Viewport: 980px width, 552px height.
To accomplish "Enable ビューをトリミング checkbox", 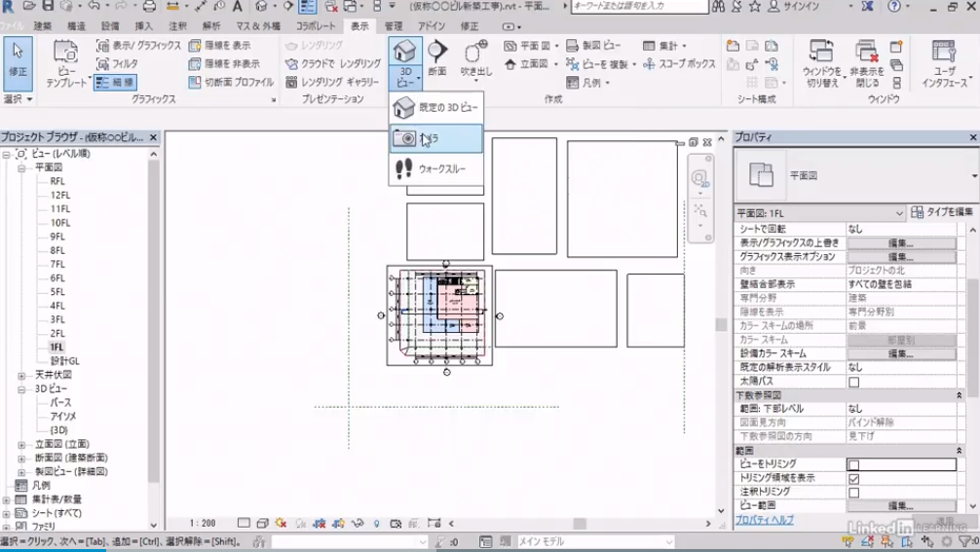I will click(853, 465).
